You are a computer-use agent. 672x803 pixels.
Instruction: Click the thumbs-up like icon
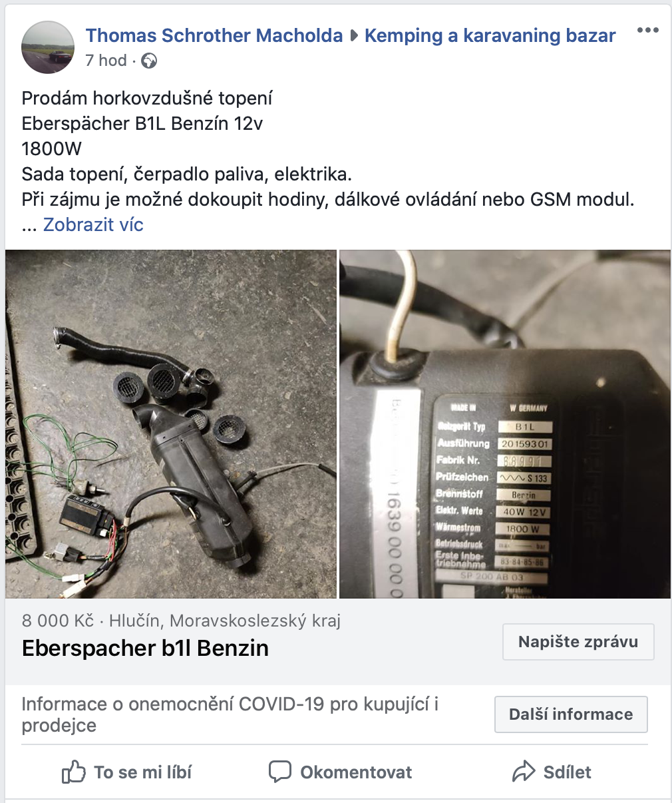pyautogui.click(x=74, y=772)
